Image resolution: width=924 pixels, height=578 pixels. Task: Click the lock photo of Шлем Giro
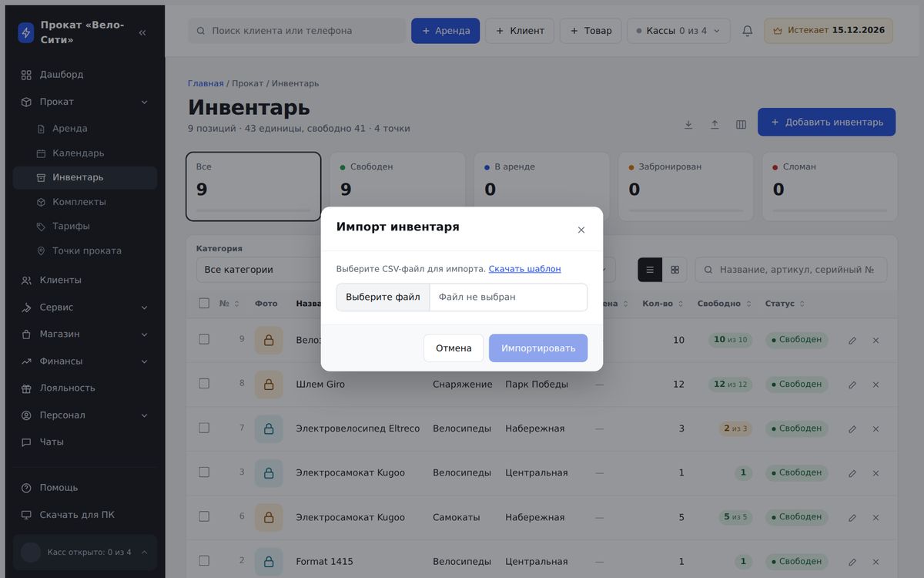tap(269, 385)
